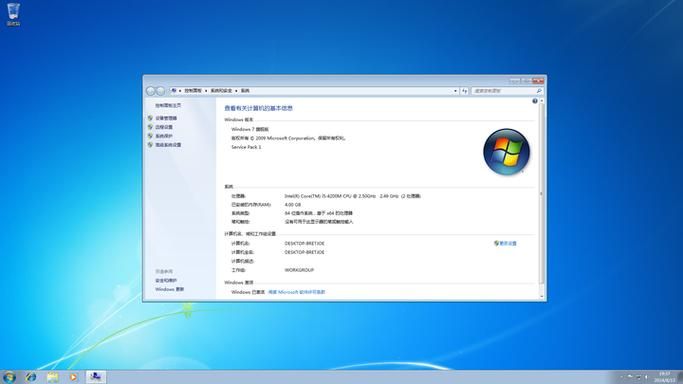The image size is (683, 384).
Task: Click the control panel icon in address bar
Action: tap(174, 91)
